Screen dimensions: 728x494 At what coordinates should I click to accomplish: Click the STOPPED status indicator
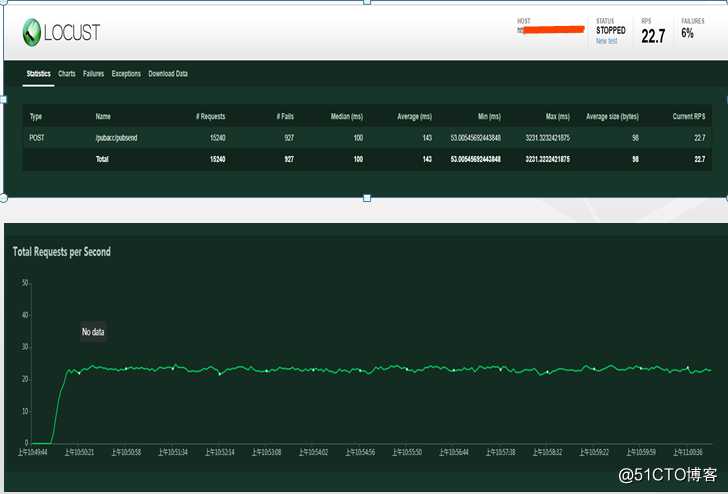[610, 31]
